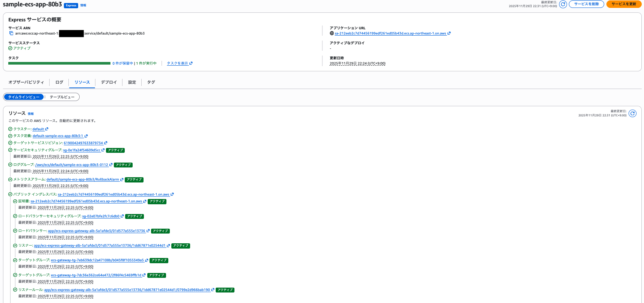Click the green task progress bar
Screen dimensions: 644x303
59,63
